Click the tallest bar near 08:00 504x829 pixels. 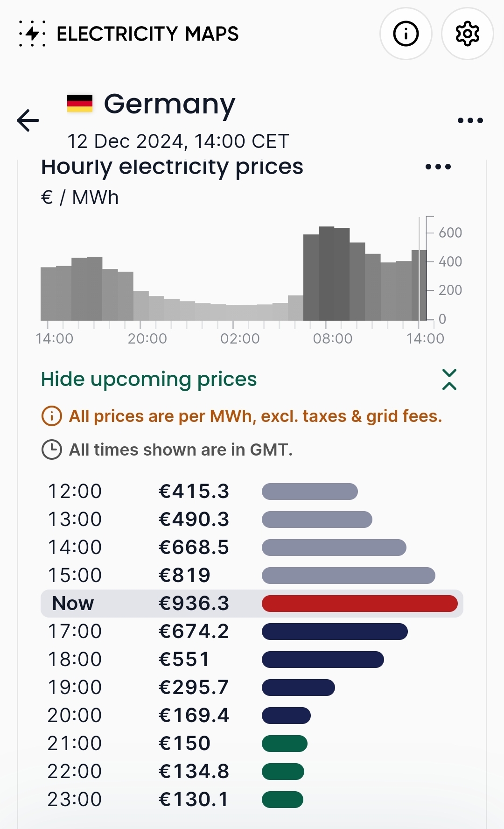pos(326,273)
